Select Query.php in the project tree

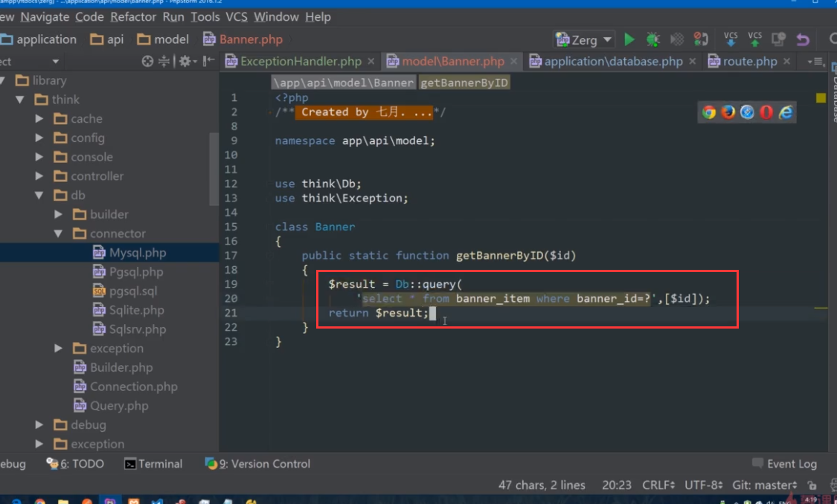(x=119, y=406)
